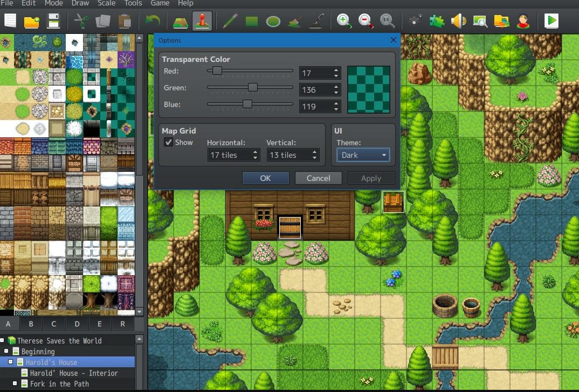Collapse the Therese Saves the World tree node
Viewport: 579px width, 392px height.
pyautogui.click(x=2, y=340)
